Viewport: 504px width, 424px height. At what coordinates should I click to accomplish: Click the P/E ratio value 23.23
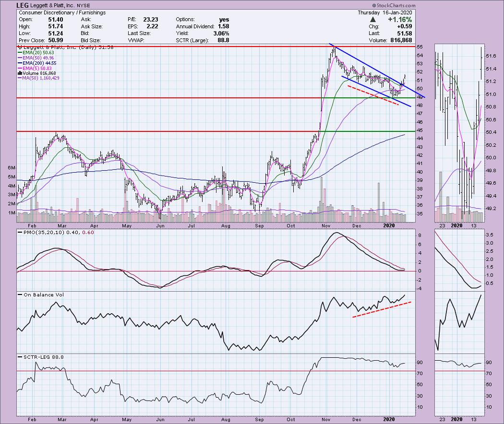coord(150,20)
